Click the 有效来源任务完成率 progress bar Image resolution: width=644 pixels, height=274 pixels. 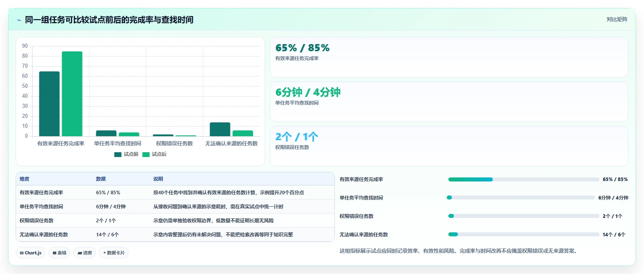coord(523,179)
